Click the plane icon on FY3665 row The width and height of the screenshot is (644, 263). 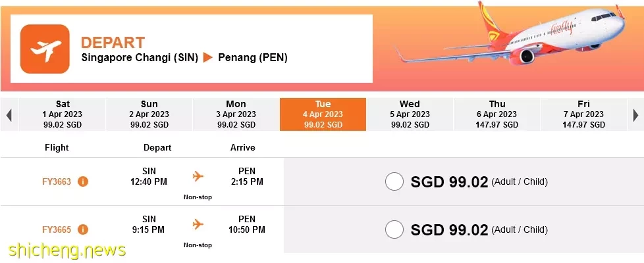click(198, 224)
